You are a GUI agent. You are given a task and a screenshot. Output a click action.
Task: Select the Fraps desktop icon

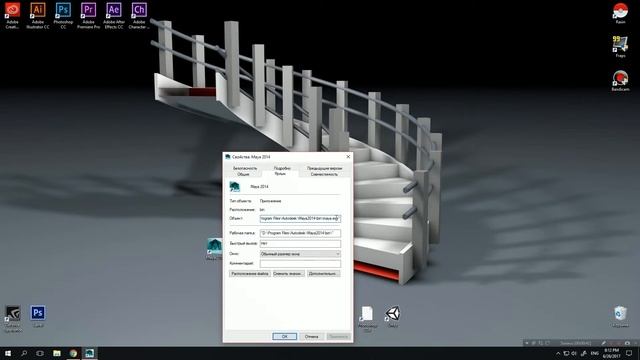(620, 46)
